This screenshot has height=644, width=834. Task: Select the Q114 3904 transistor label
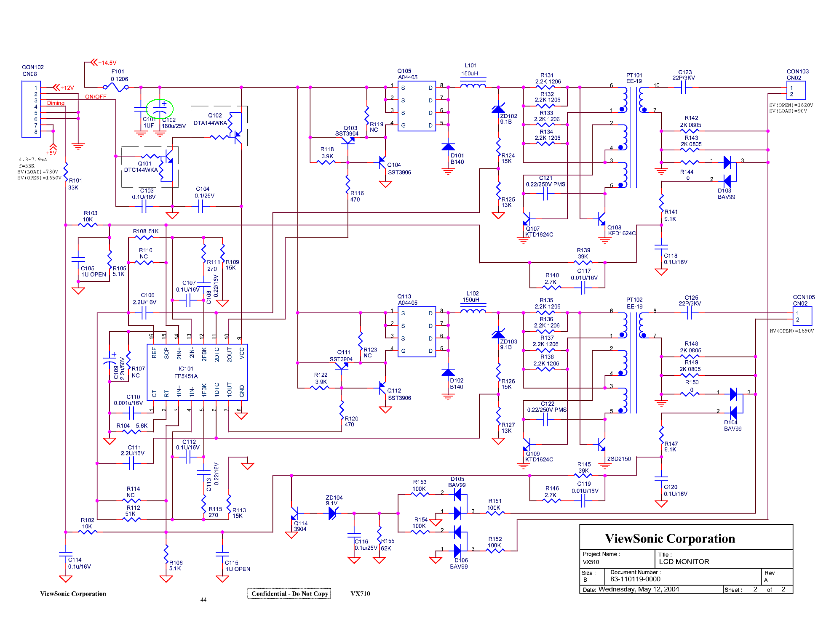pyautogui.click(x=301, y=526)
